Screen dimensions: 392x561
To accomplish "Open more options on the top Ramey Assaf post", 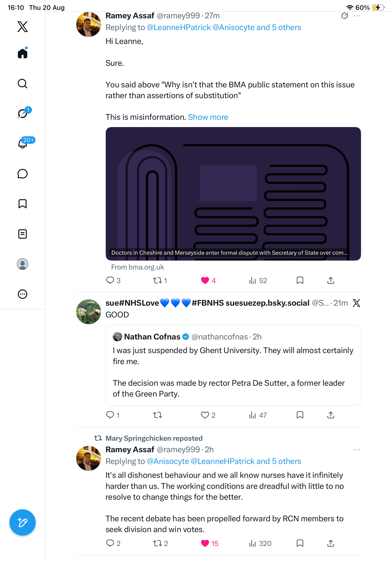I will pos(357,16).
